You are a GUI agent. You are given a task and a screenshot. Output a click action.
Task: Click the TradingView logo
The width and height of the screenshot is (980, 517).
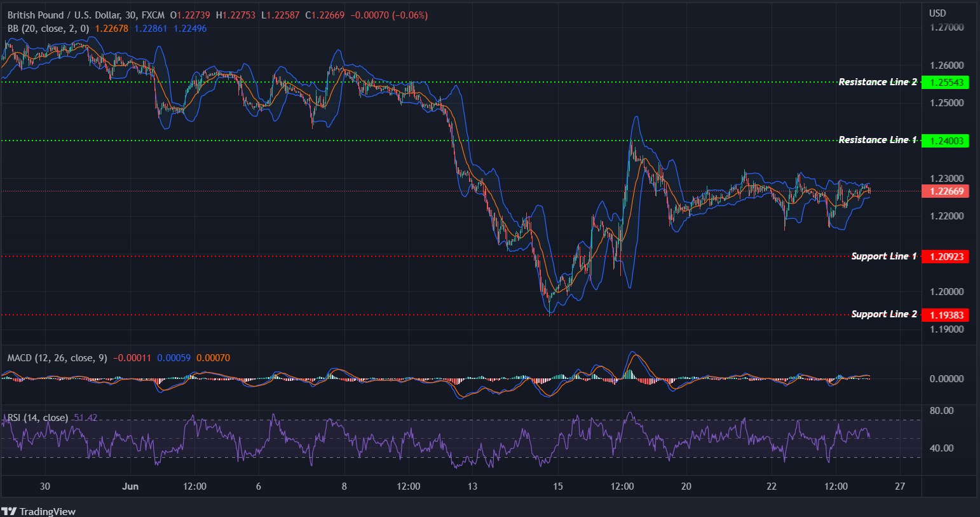[x=39, y=511]
